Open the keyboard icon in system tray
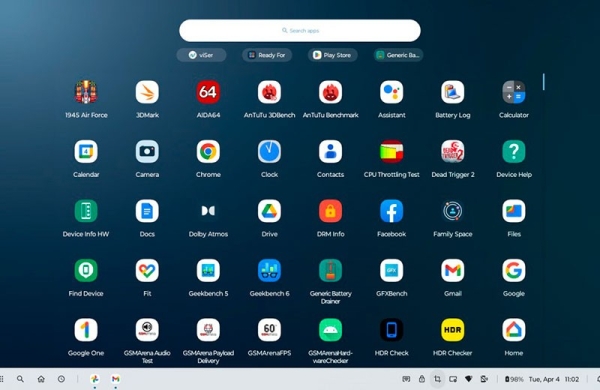Image resolution: width=600 pixels, height=390 pixels. 406,379
